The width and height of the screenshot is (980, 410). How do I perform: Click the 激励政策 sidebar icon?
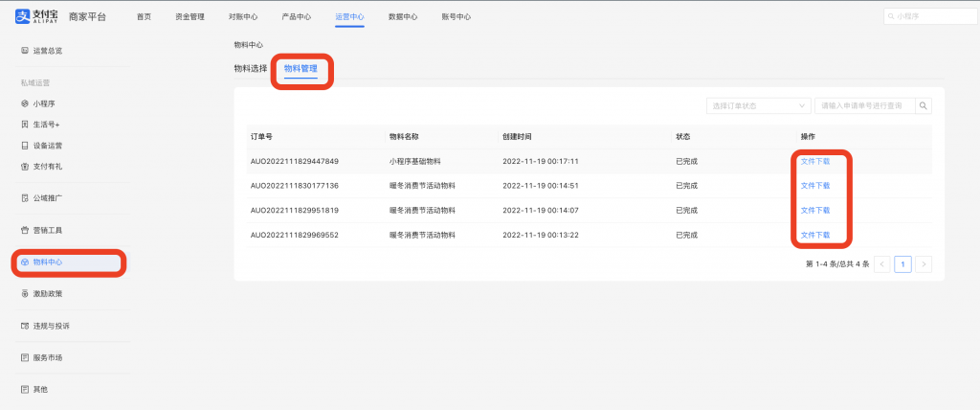click(x=24, y=293)
